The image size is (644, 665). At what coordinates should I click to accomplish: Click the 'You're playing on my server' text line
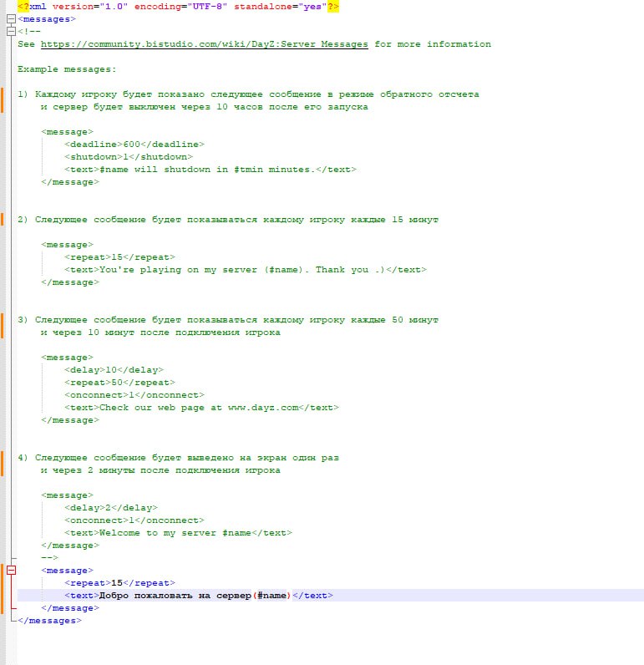[246, 270]
